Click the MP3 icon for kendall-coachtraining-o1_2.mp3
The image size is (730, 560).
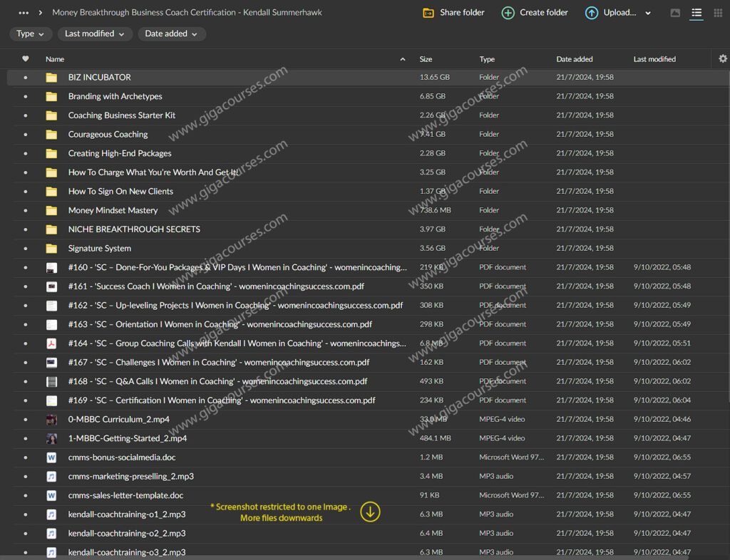tap(51, 514)
